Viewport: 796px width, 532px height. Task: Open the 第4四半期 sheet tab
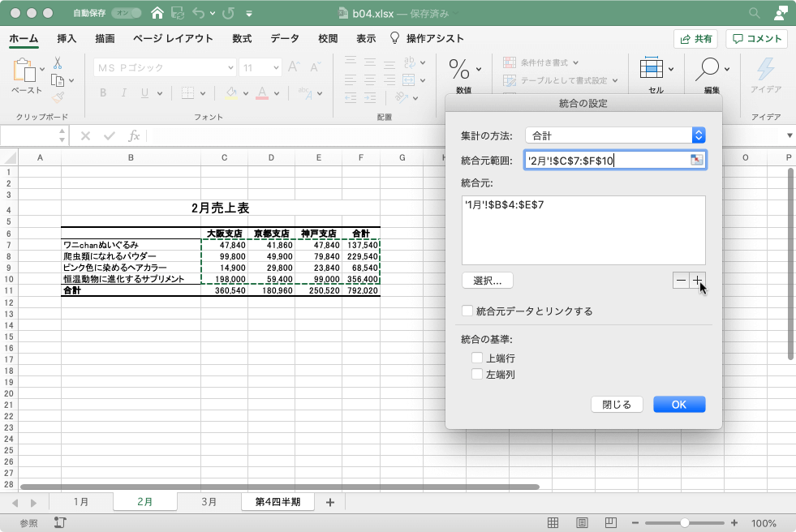click(x=278, y=502)
